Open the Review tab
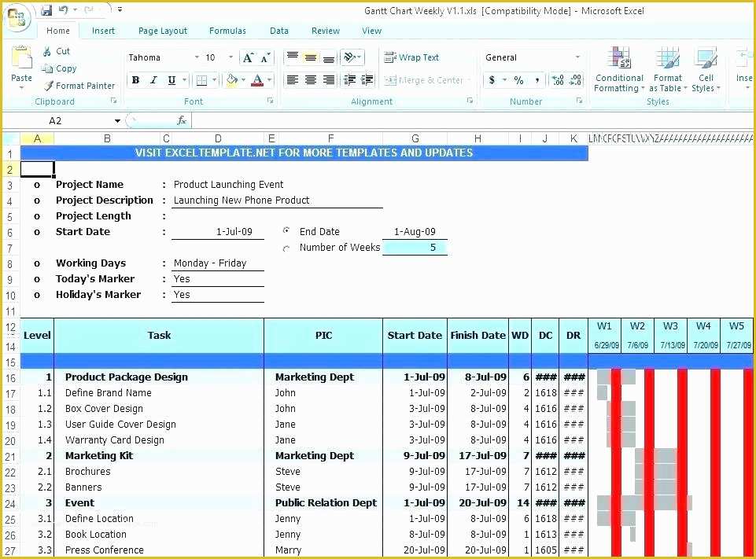The image size is (756, 559). coord(326,31)
